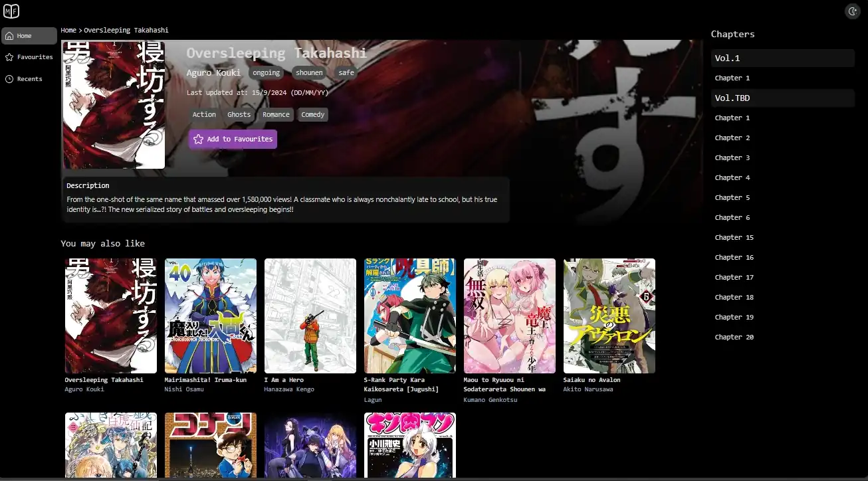Open Chapter 3 in chapter list

coord(732,157)
